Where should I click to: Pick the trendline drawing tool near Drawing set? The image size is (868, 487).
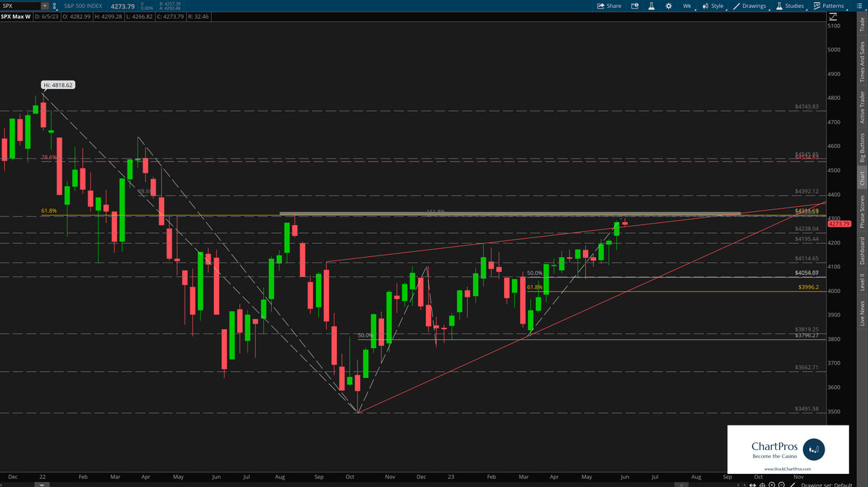[x=793, y=483]
